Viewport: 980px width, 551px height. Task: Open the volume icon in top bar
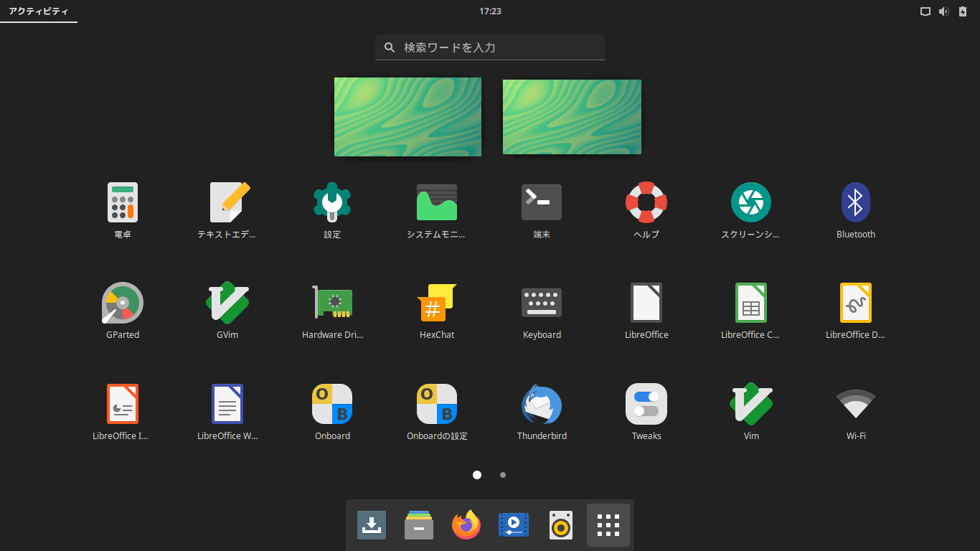coord(944,11)
